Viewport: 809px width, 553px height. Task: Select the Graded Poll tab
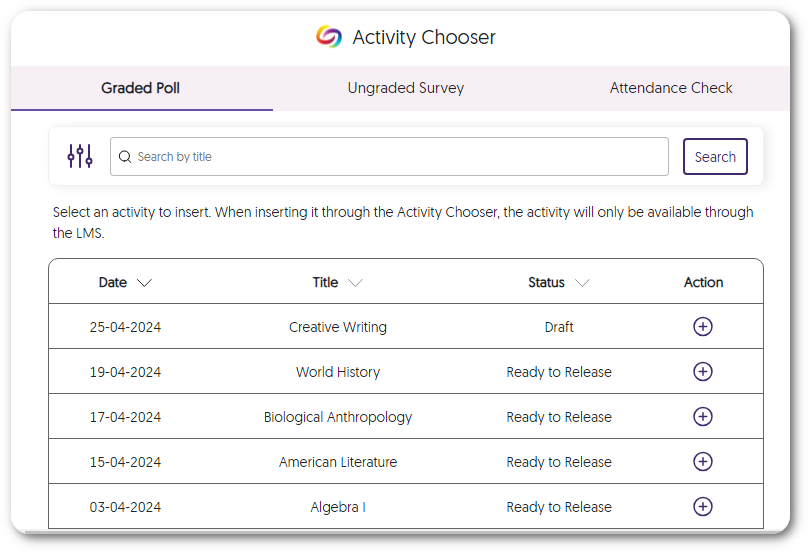click(141, 88)
